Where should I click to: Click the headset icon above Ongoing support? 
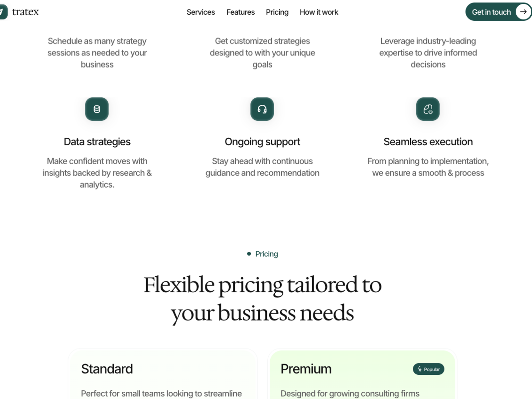[x=262, y=109]
